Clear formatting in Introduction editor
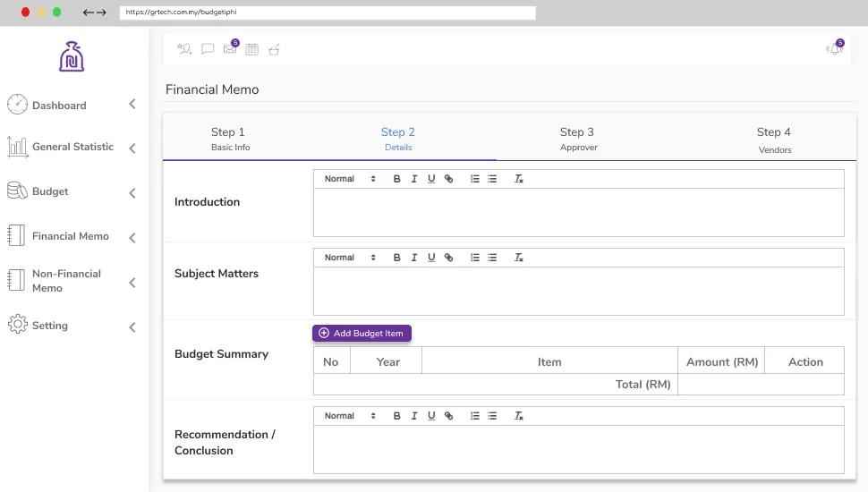Viewport: 868px width, 492px height. tap(519, 179)
